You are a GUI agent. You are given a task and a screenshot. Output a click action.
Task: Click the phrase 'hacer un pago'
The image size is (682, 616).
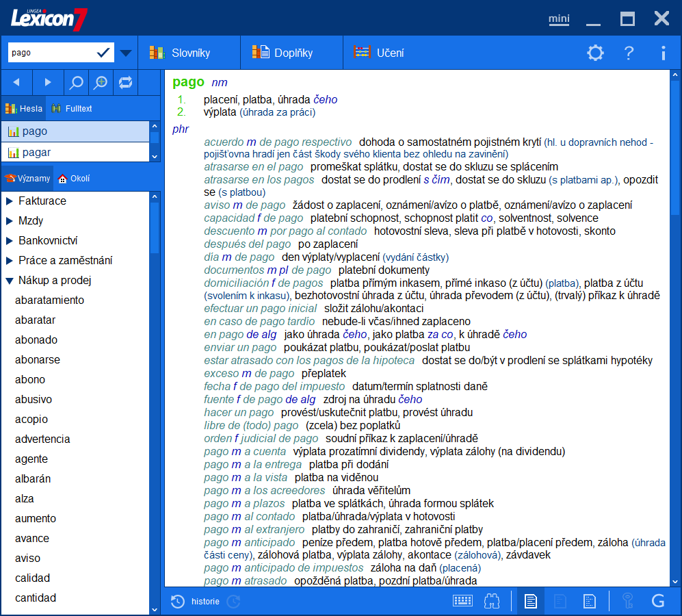(239, 413)
